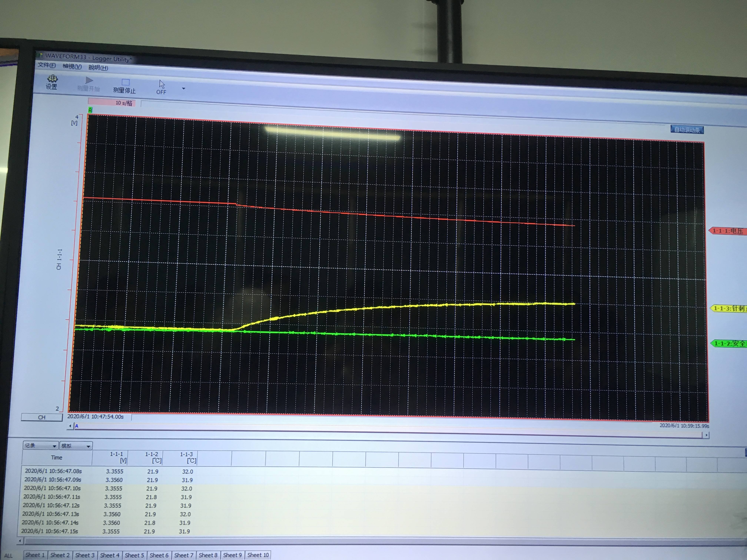The image size is (747, 560).
Task: Click the green A cursor marker above graph
Action: coord(90,110)
